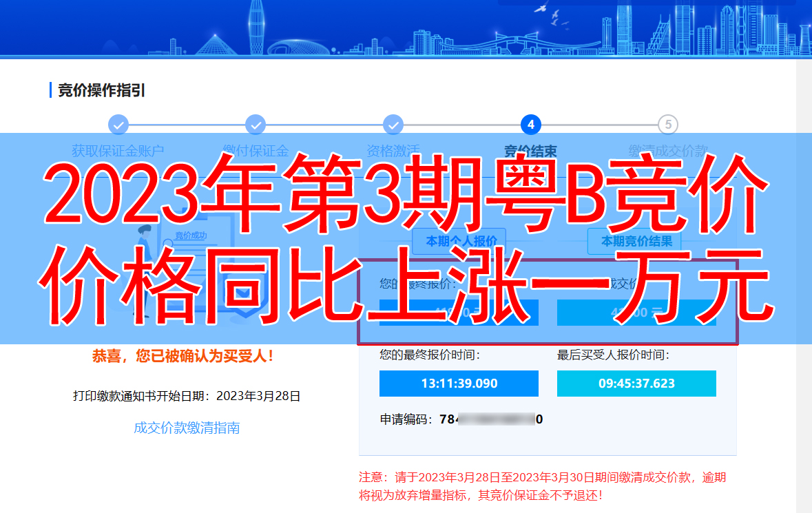Screen dimensions: 812x513
Task: Click the 竞价结束 step label
Action: tap(531, 151)
